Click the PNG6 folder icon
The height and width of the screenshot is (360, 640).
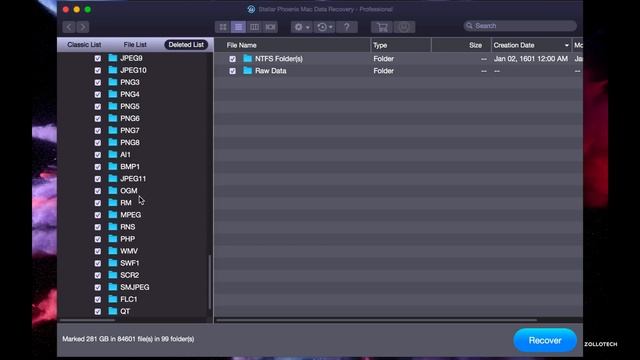[113, 118]
